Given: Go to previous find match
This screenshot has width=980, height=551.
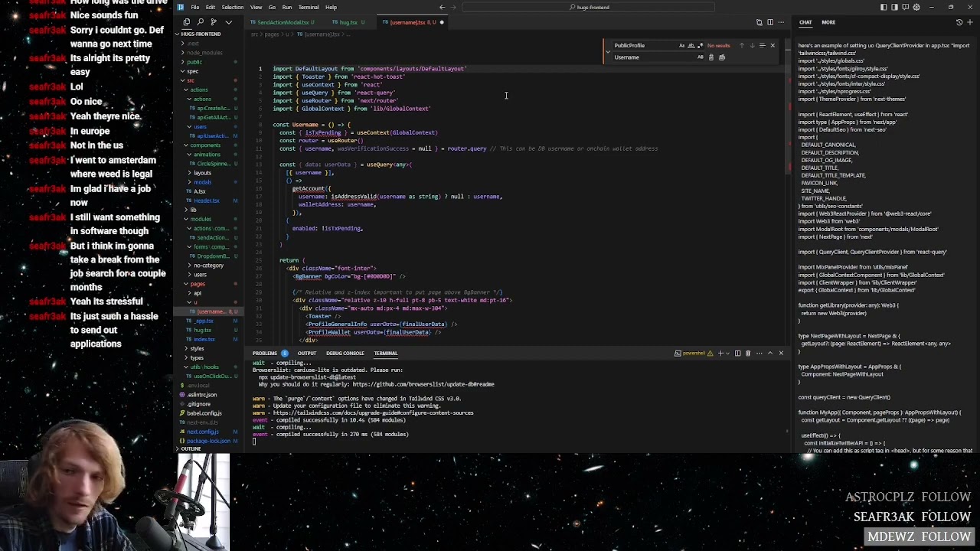Looking at the screenshot, I should pos(741,45).
